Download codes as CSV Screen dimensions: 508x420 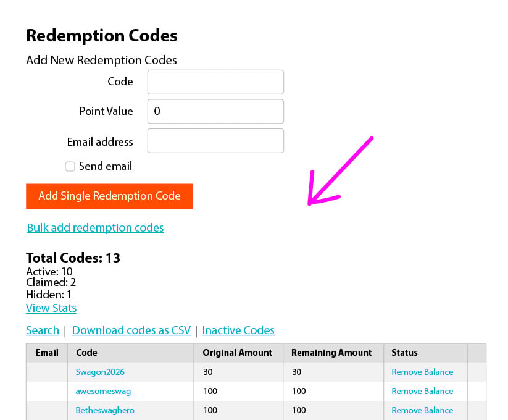131,330
